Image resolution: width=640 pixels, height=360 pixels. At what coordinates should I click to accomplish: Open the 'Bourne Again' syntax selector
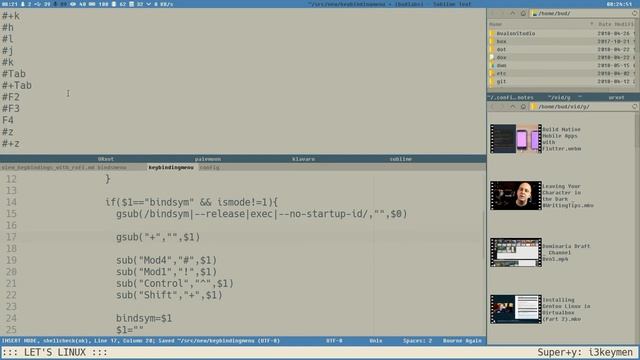[462, 340]
